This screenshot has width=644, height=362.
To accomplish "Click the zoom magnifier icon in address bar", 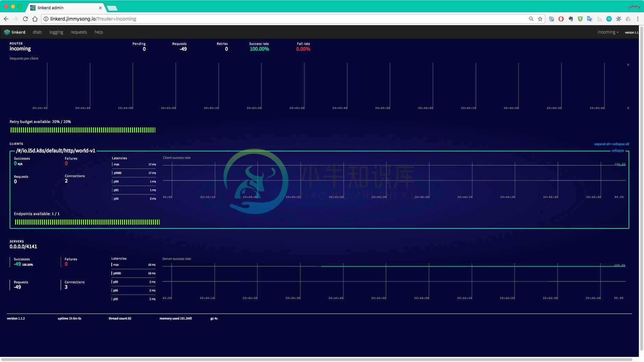I will 531,19.
